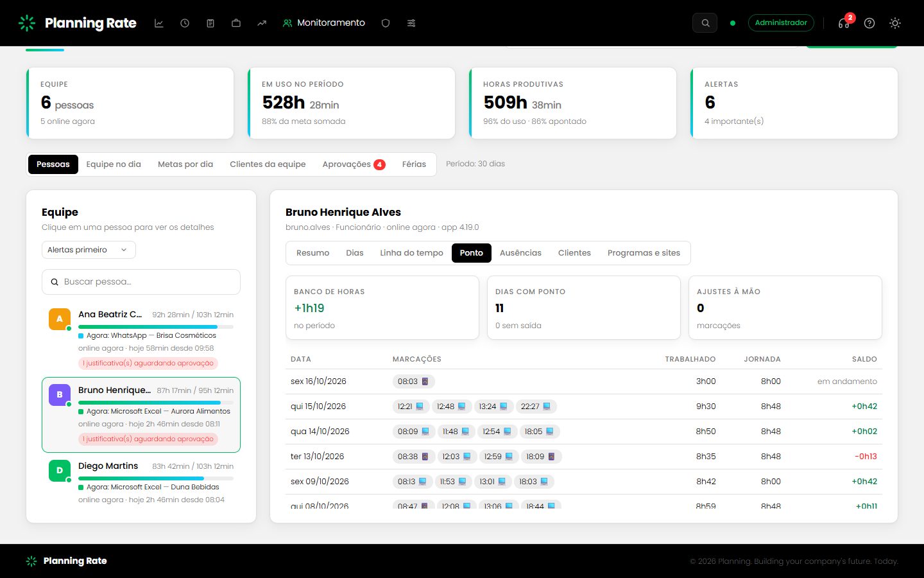Screen dimensions: 924x578
Task: Click Ana Beatriz's orange avatar
Action: [x=60, y=319]
